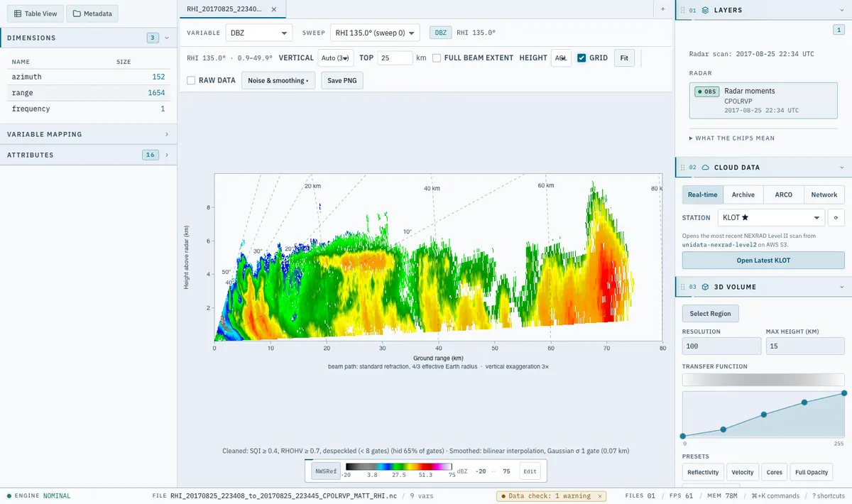Click the Cloud Data drag handle
The height and width of the screenshot is (504, 852).
pyautogui.click(x=682, y=168)
